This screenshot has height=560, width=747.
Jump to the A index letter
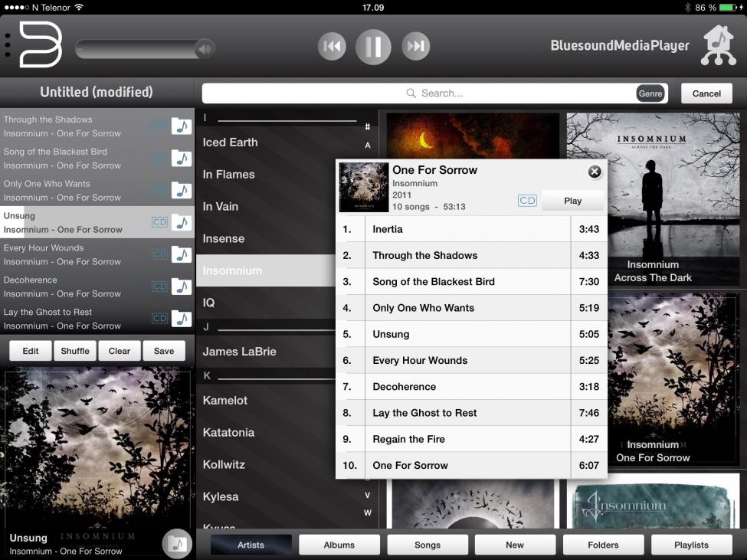pos(367,146)
